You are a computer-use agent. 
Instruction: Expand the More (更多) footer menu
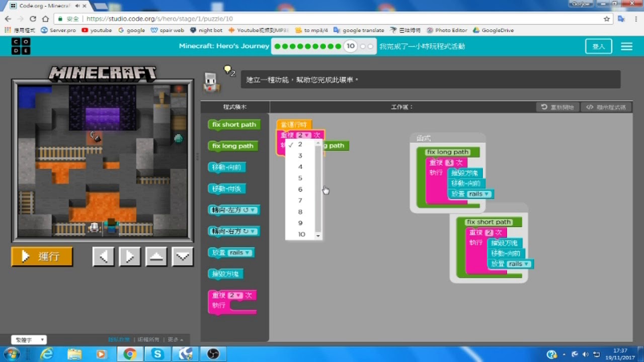coord(175,340)
